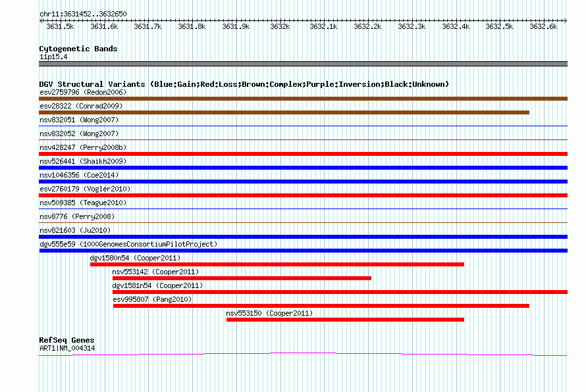This screenshot has width=586, height=392.
Task: Click the 3632.6k ruler tick label
Action: tap(543, 26)
